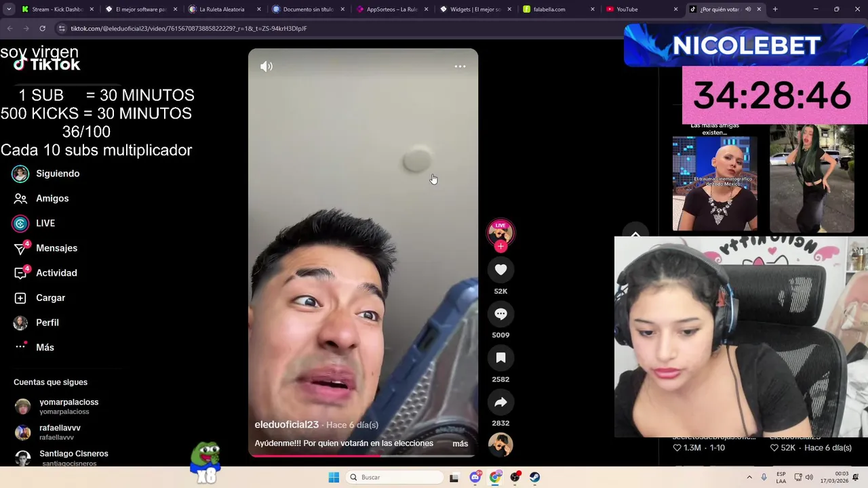Viewport: 868px width, 488px height.
Task: Switch to the YouTube tab
Action: 640,9
